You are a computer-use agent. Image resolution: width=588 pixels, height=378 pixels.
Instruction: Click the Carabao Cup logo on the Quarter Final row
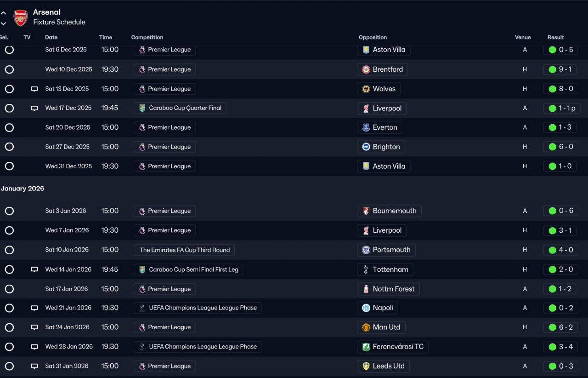pos(142,108)
